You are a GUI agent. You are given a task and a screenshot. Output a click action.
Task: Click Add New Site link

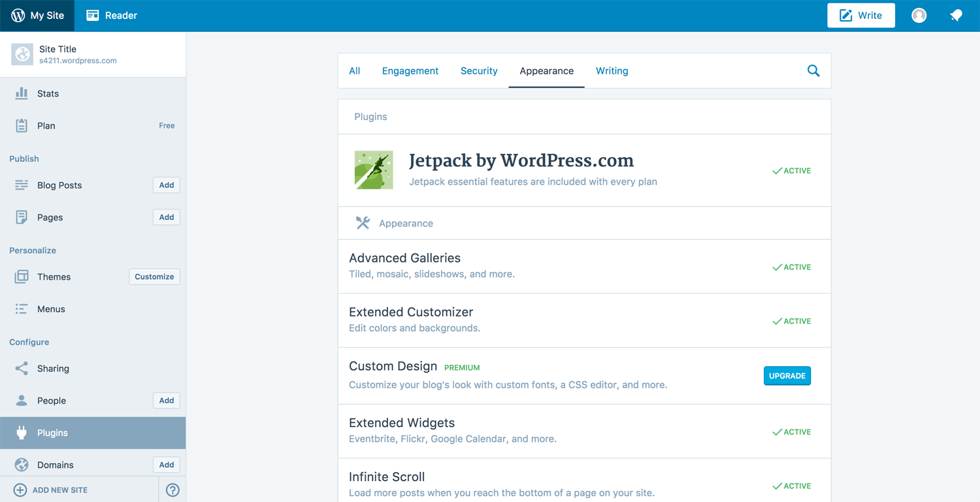pos(59,490)
